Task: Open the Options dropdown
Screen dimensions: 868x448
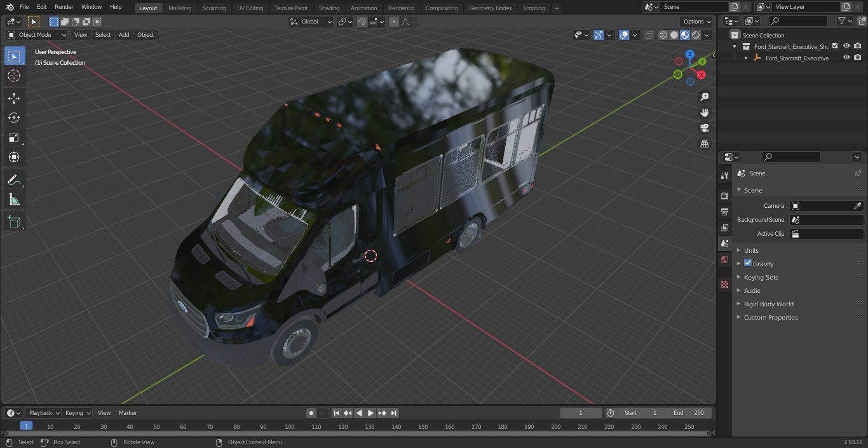Action: 697,22
